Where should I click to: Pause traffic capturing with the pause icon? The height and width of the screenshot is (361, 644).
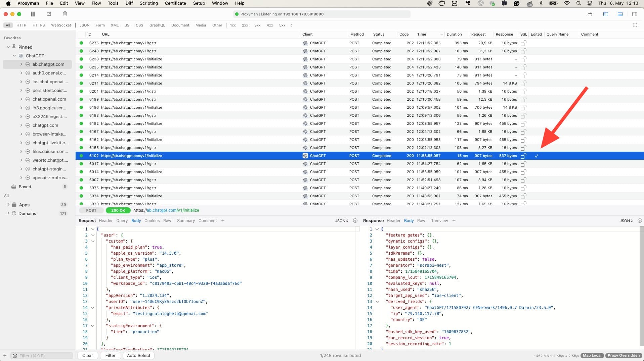(x=33, y=14)
